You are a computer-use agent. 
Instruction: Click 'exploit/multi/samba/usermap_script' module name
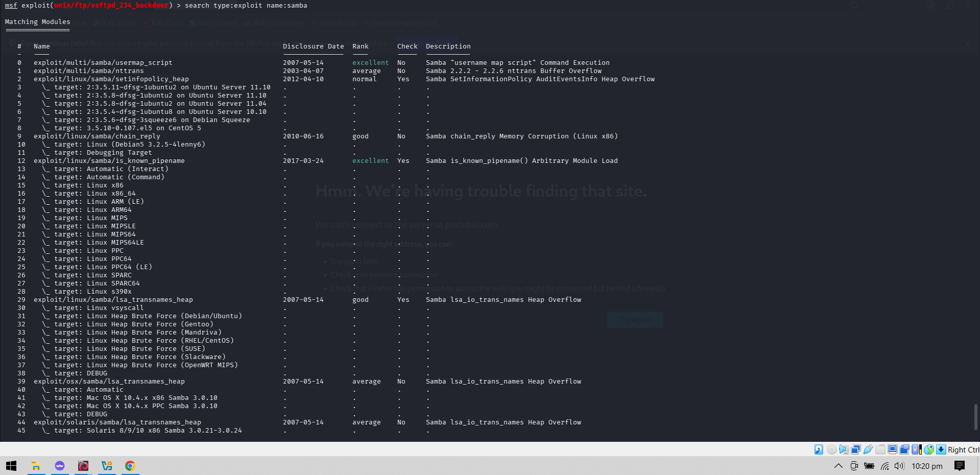pyautogui.click(x=103, y=63)
